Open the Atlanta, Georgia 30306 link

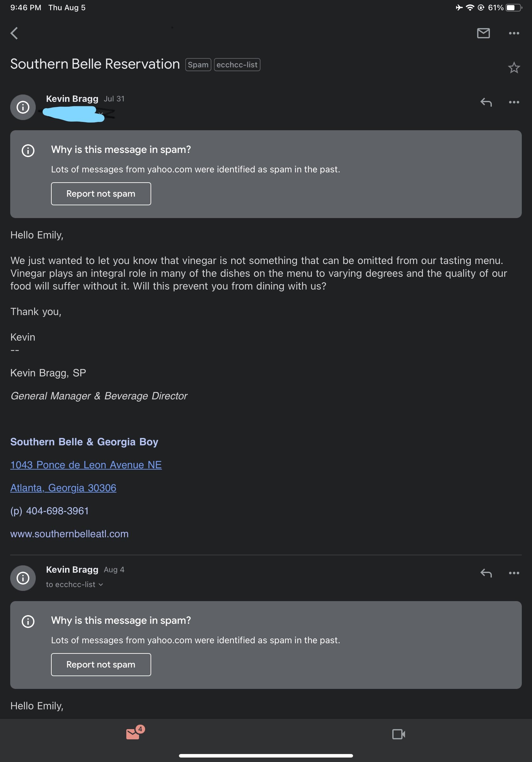tap(63, 487)
